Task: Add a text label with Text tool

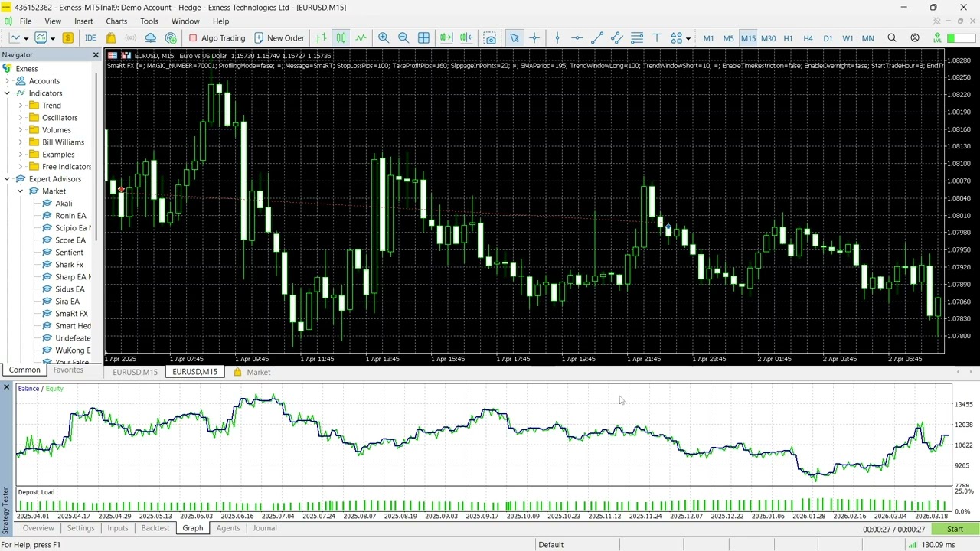Action: tap(657, 38)
